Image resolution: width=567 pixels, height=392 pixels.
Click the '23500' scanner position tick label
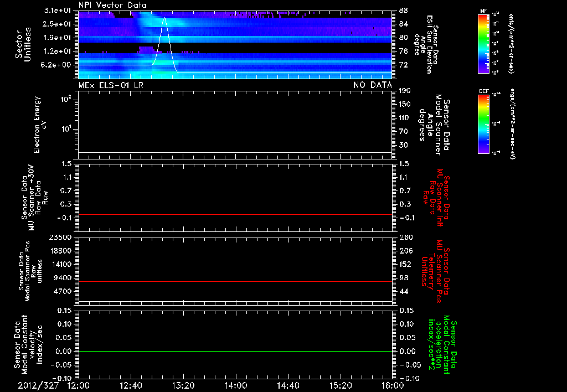[60, 237]
